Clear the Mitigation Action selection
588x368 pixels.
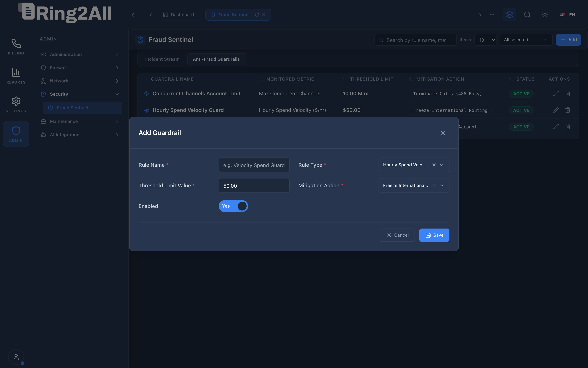[x=434, y=185]
